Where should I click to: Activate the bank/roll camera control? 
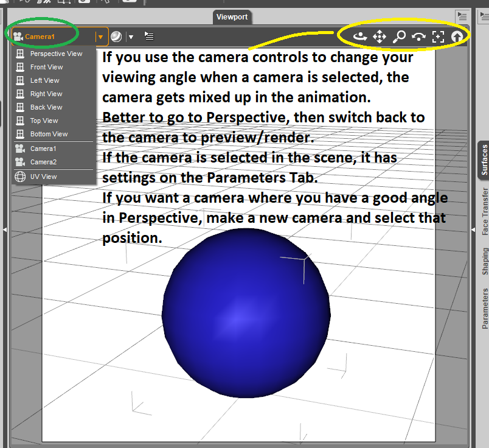(418, 37)
